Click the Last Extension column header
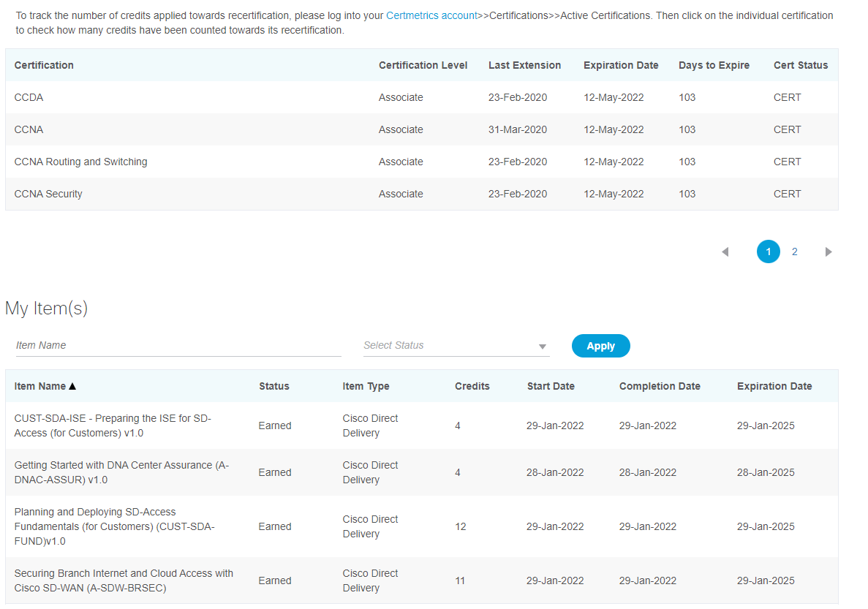This screenshot has height=609, width=868. pyautogui.click(x=524, y=65)
